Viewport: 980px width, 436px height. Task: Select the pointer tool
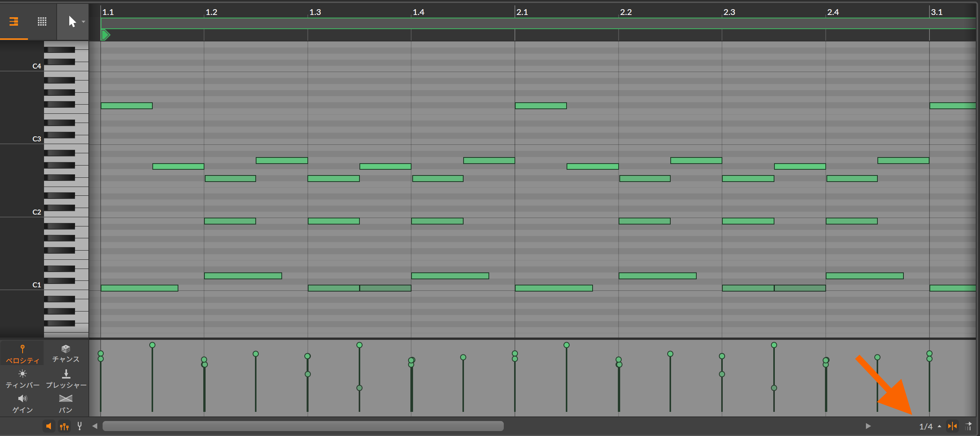(x=72, y=21)
